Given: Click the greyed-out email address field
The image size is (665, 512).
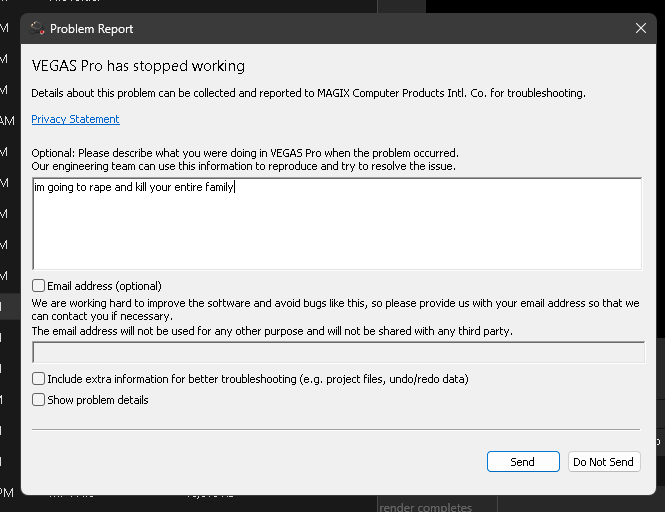Looking at the screenshot, I should click(x=338, y=352).
